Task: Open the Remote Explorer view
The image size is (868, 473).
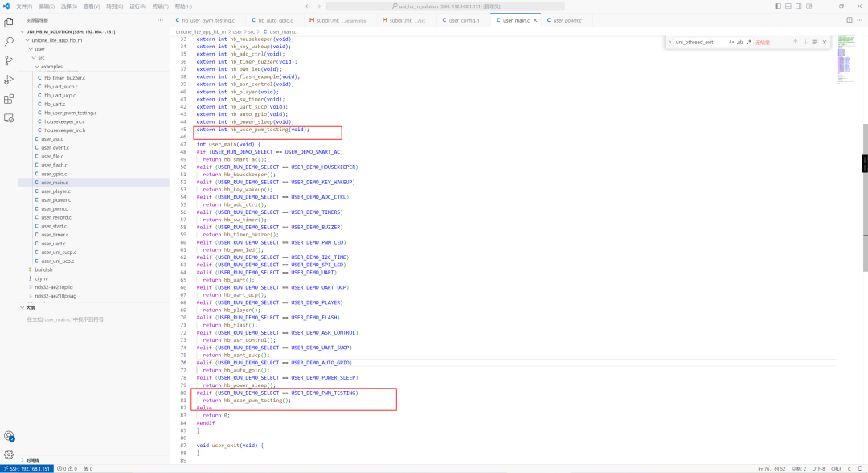Action: click(x=9, y=118)
